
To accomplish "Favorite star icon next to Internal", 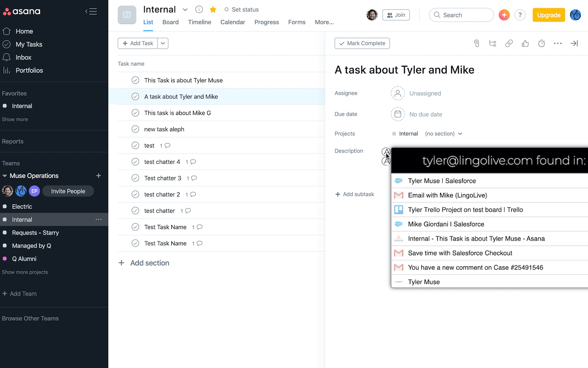I will [x=213, y=10].
